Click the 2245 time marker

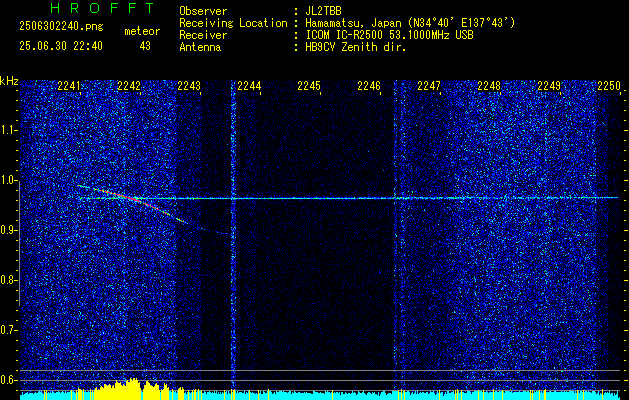[309, 86]
